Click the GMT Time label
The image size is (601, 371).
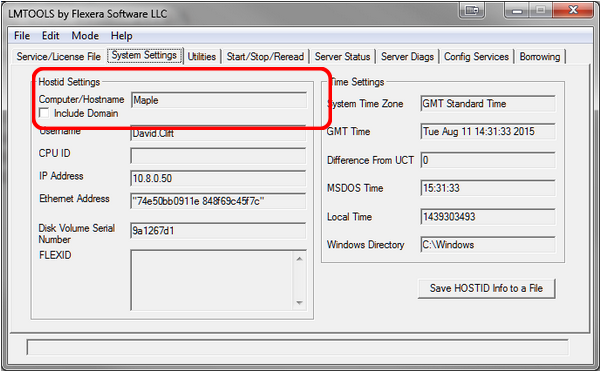pyautogui.click(x=348, y=131)
